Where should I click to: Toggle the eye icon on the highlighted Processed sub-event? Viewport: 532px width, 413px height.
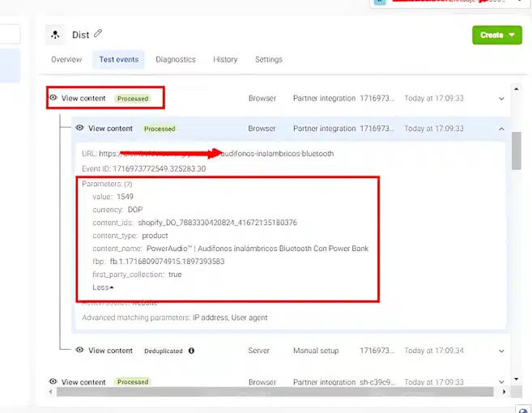tap(80, 128)
